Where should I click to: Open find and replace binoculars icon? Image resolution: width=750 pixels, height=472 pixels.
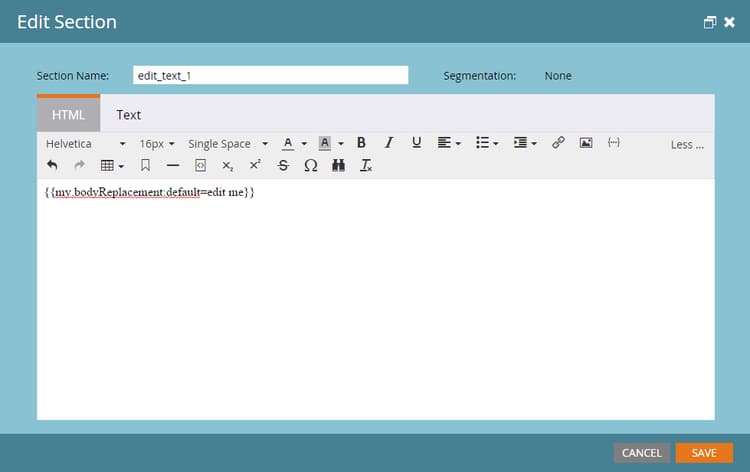point(339,165)
